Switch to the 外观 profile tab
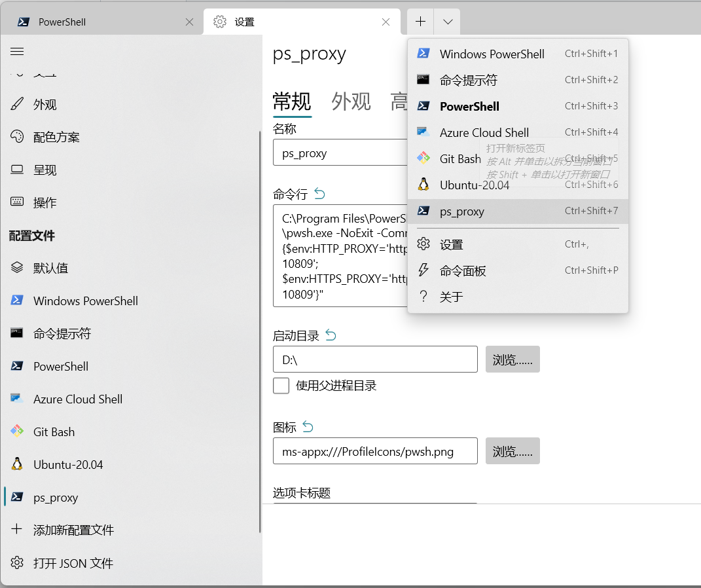701x588 pixels. (351, 101)
